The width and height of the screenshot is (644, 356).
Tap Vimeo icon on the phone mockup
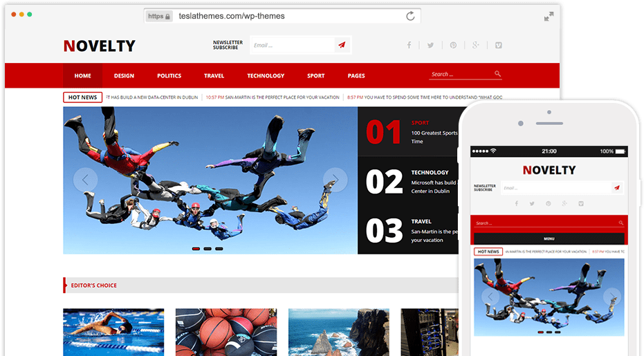[x=581, y=204]
